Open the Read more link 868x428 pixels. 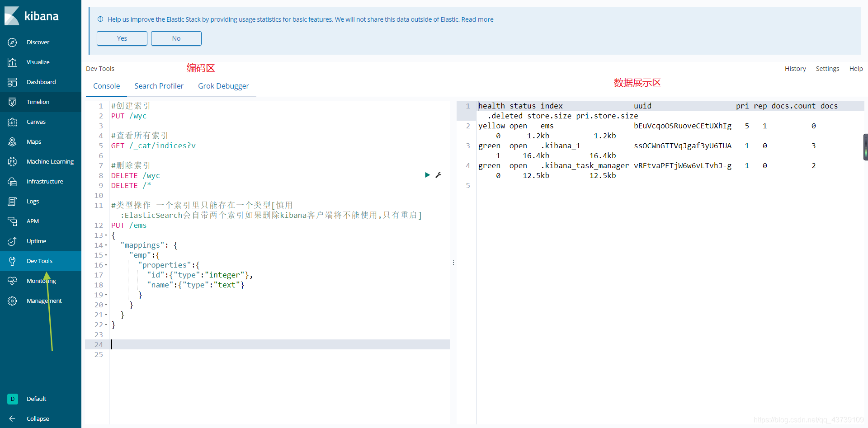click(x=477, y=19)
